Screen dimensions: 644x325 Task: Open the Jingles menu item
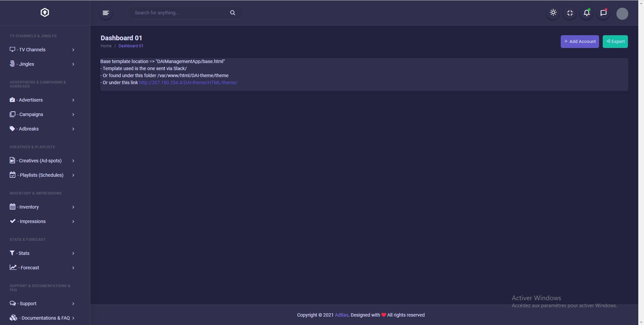pos(27,64)
